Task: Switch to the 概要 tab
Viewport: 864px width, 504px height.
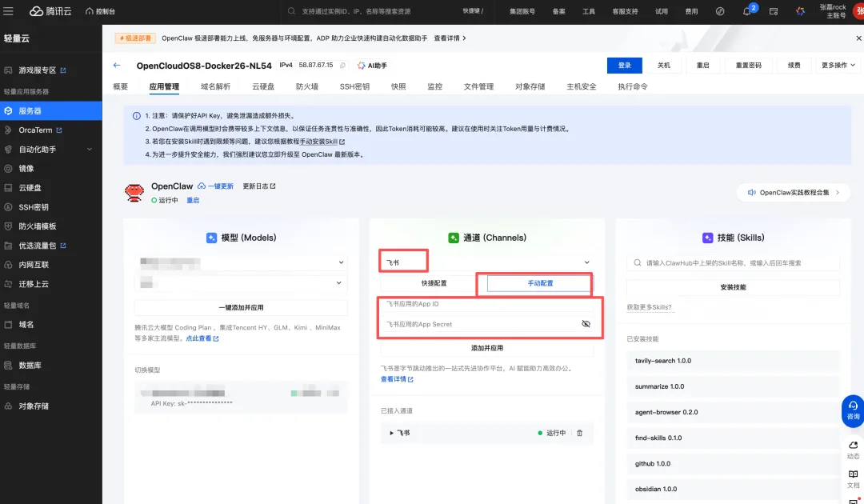Action: [x=120, y=86]
